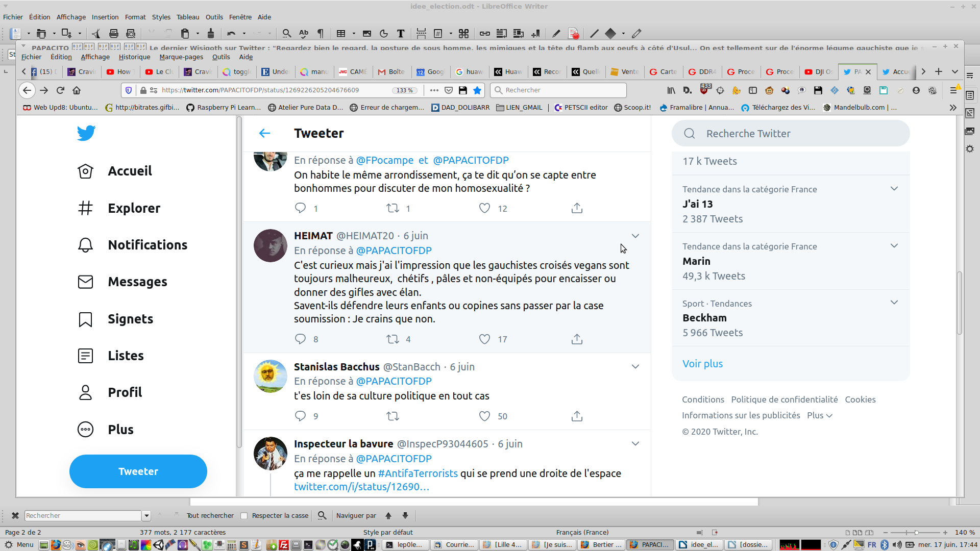Enable the 'Respecter la casse' checkbox

[x=244, y=516]
